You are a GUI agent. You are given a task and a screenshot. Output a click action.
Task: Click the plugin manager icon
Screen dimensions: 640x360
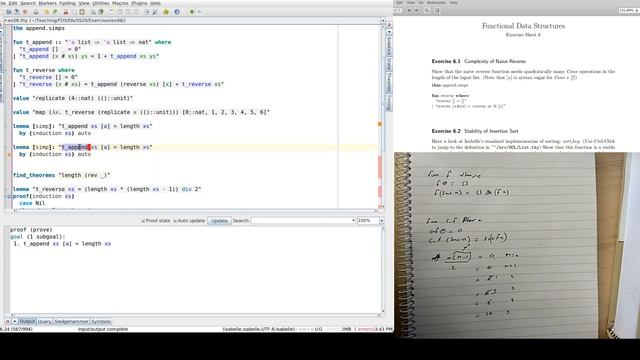point(166,12)
